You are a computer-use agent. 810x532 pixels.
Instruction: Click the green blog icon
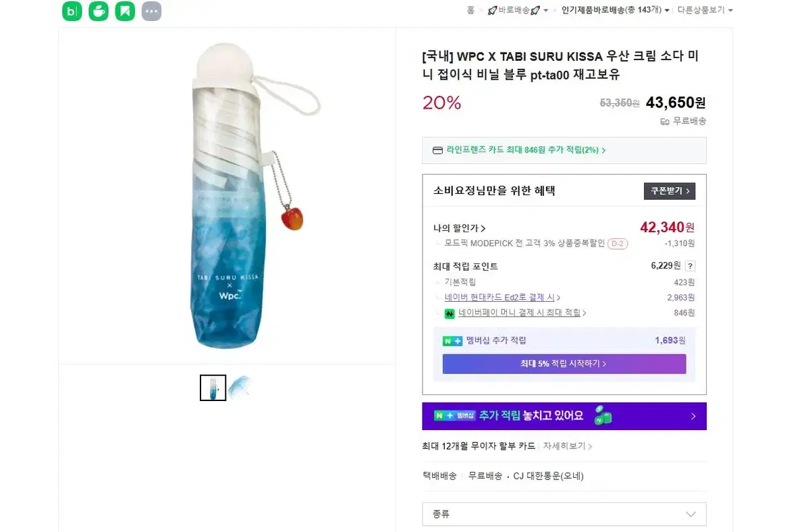pos(72,11)
